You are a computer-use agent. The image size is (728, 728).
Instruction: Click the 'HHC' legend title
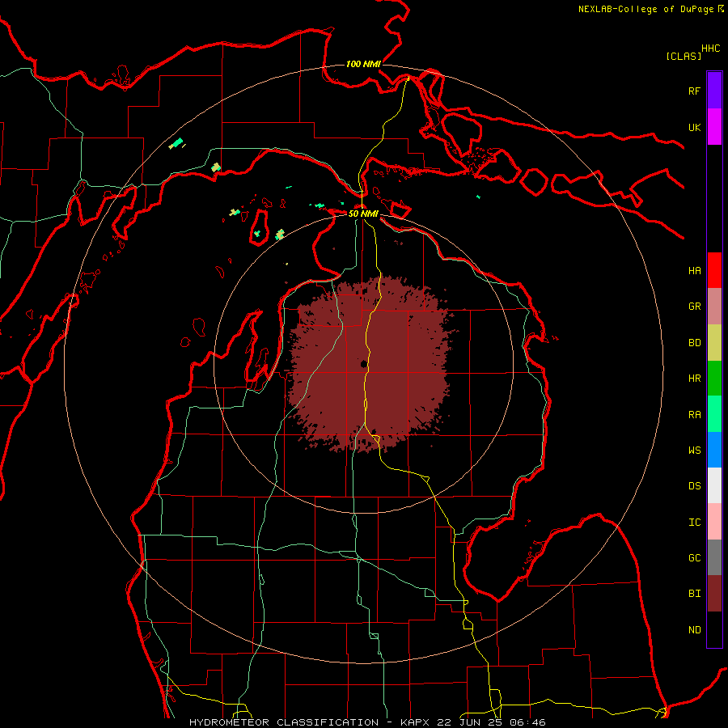click(x=711, y=49)
